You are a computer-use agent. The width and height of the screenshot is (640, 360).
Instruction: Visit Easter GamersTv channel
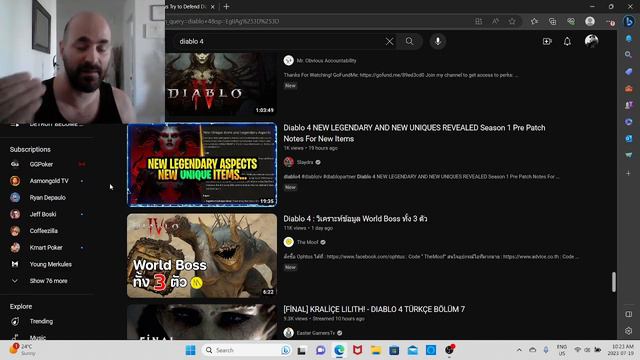[x=316, y=333]
